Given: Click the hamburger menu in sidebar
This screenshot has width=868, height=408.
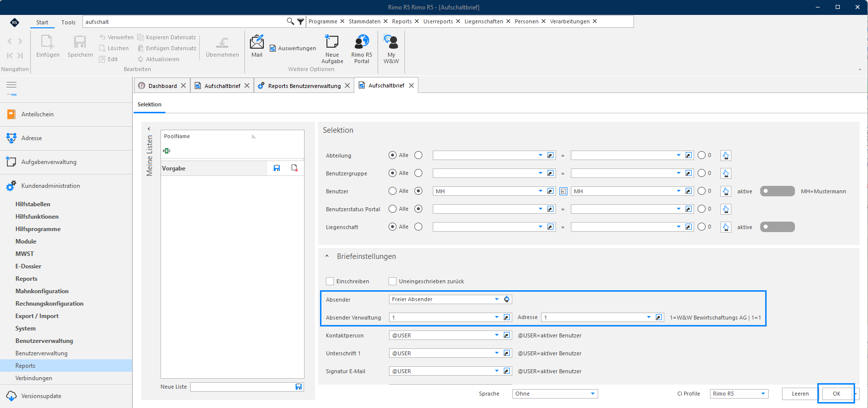Looking at the screenshot, I should point(11,85).
